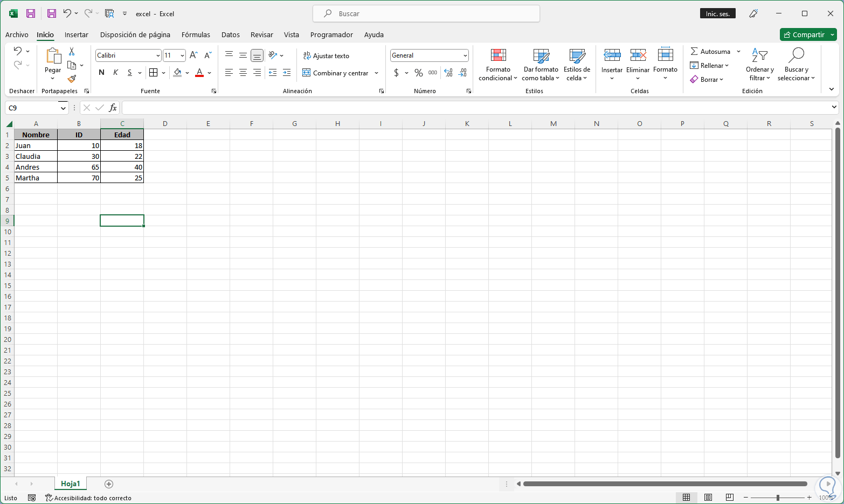Click the Increase indent icon
The image size is (844, 504).
click(x=287, y=73)
